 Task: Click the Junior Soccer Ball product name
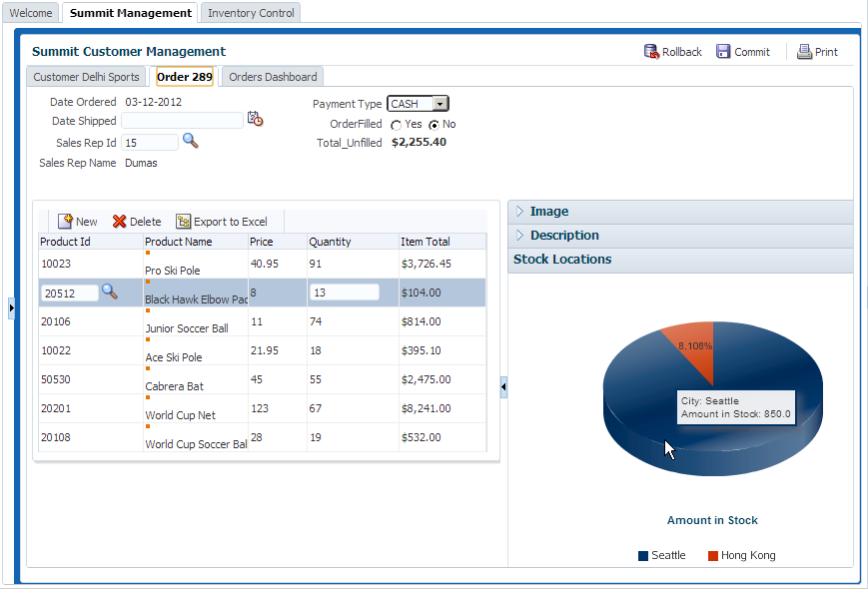click(x=187, y=328)
